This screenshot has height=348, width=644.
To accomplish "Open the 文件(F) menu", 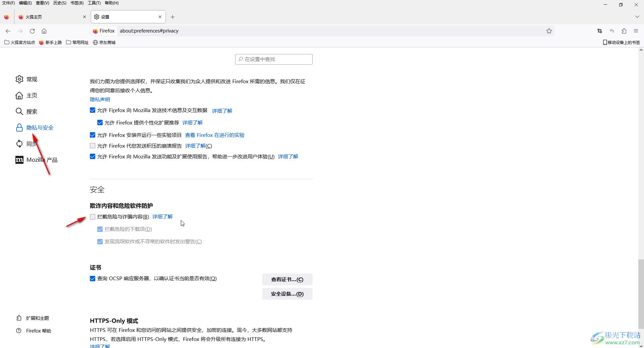I will [x=8, y=3].
